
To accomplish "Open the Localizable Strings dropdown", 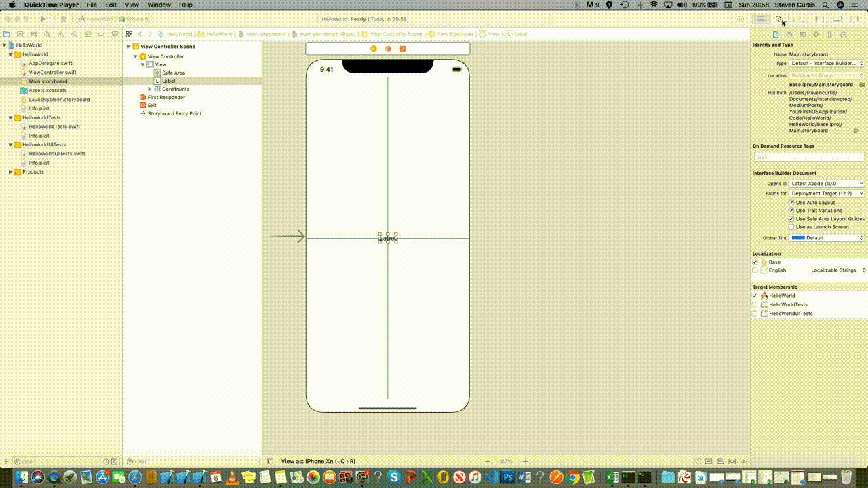I will click(838, 270).
